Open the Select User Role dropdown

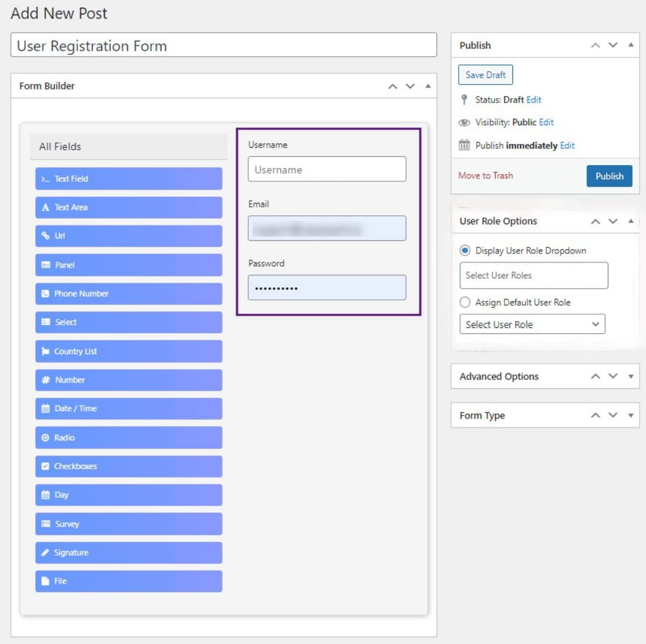(532, 324)
